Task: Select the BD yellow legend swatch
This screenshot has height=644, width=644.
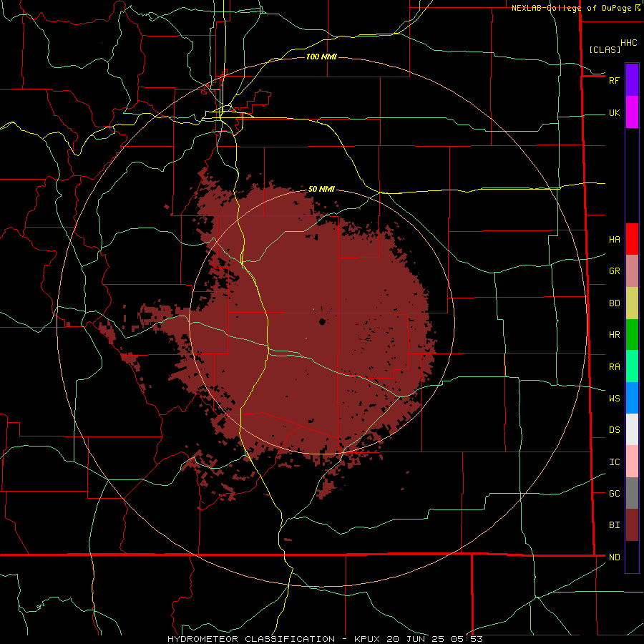Action: (632, 303)
